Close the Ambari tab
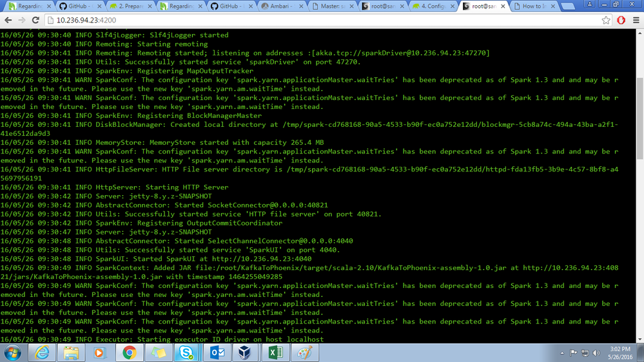The image size is (644, 362). pos(301,6)
